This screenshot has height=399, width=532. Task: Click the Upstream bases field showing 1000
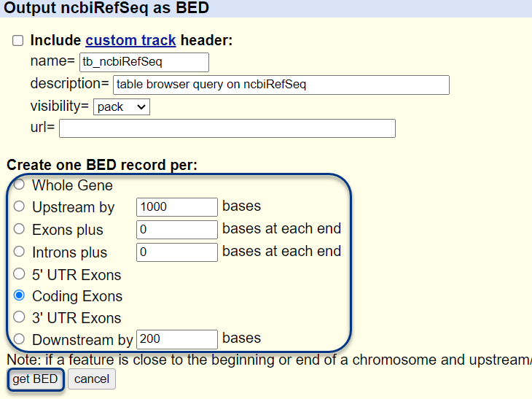[x=176, y=207]
